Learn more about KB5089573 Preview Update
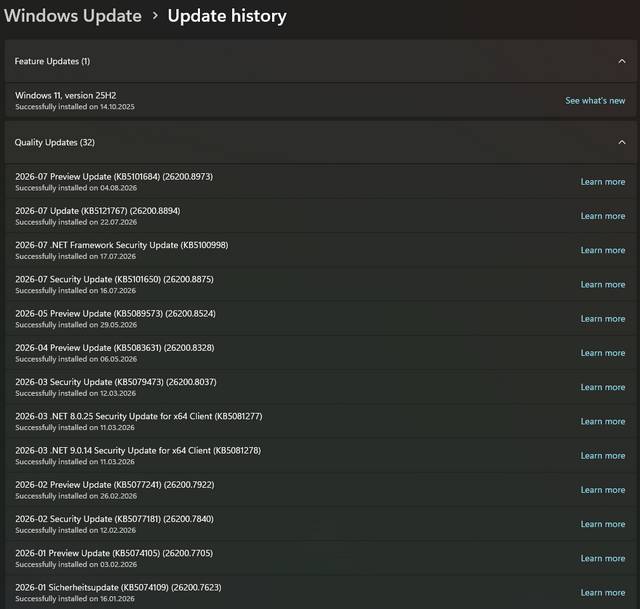The width and height of the screenshot is (640, 609). click(x=603, y=319)
